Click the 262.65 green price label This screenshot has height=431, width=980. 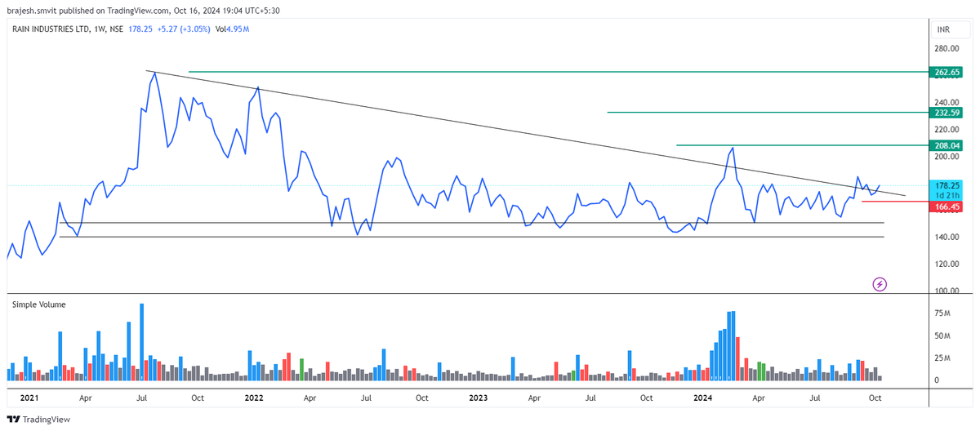(947, 72)
